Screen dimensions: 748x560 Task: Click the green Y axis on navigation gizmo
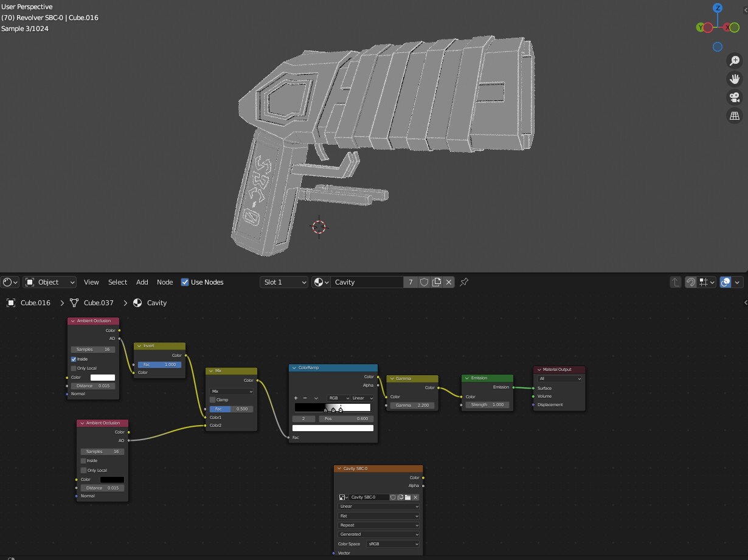(x=701, y=27)
